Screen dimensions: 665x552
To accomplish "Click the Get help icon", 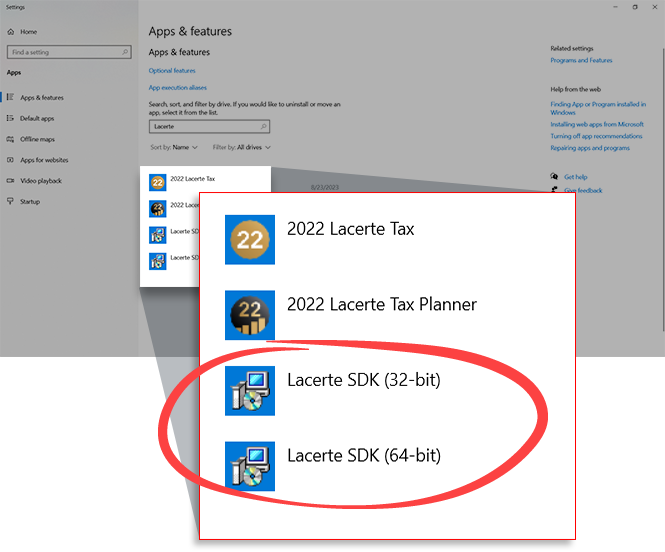I will (x=555, y=177).
